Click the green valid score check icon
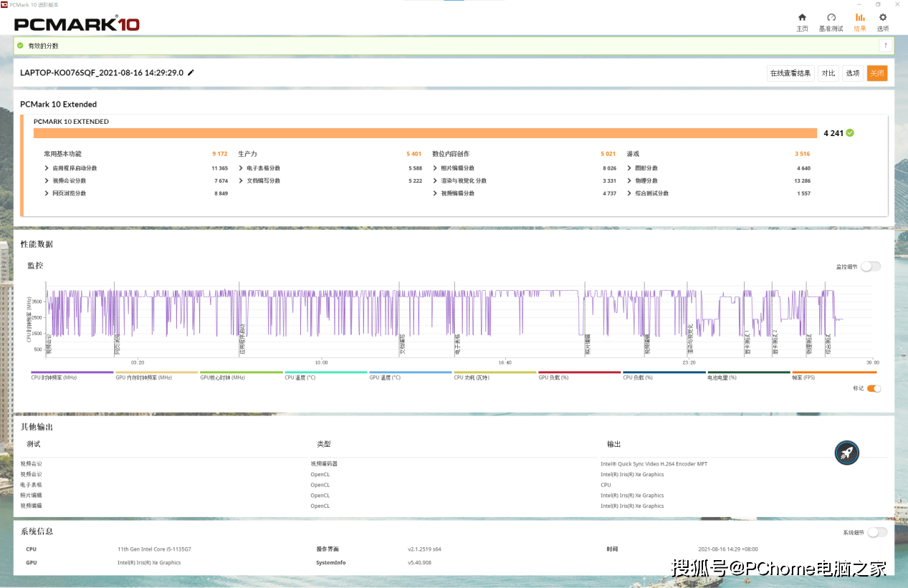 [x=20, y=46]
